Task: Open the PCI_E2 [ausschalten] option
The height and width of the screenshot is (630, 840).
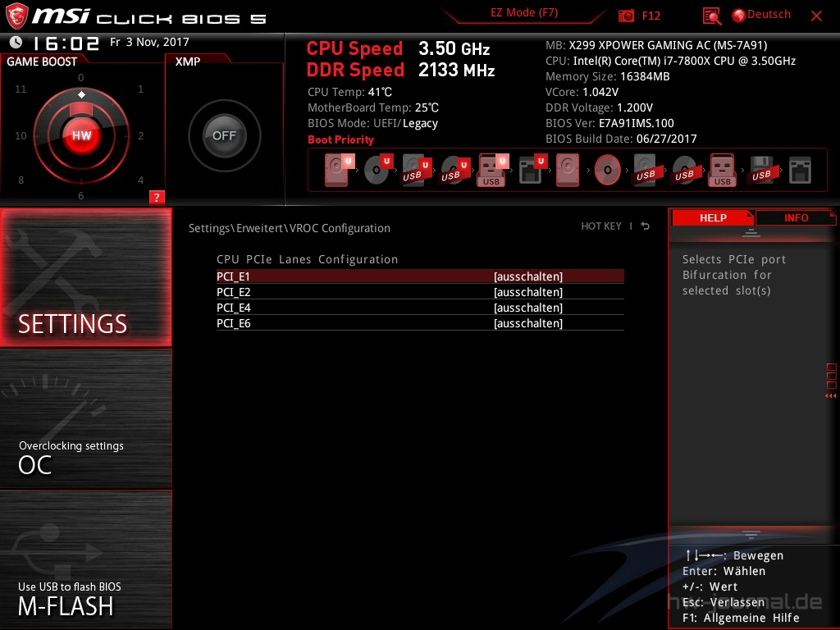Action: pyautogui.click(x=420, y=292)
